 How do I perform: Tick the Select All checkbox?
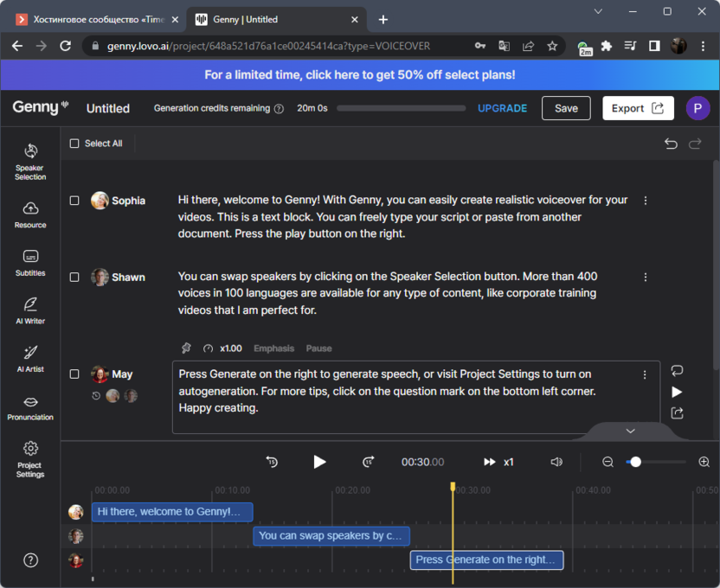[74, 144]
